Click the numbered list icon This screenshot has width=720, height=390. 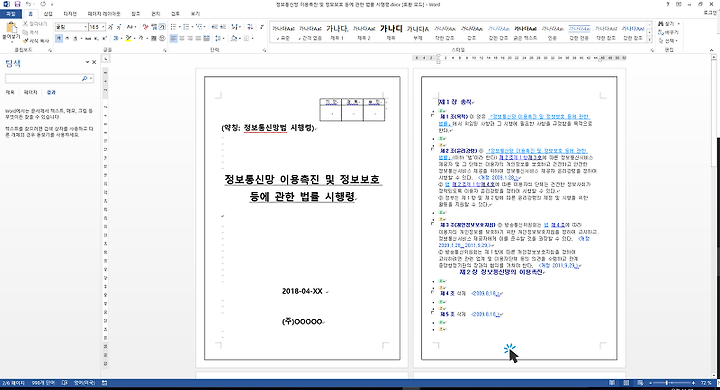(186, 27)
